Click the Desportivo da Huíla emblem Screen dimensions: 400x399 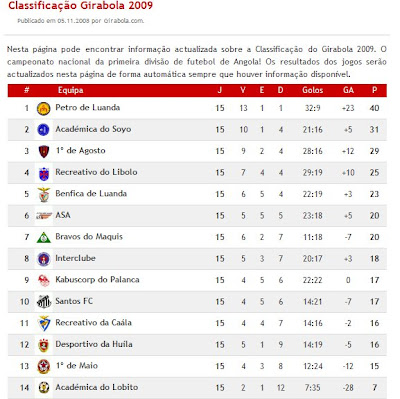point(44,345)
